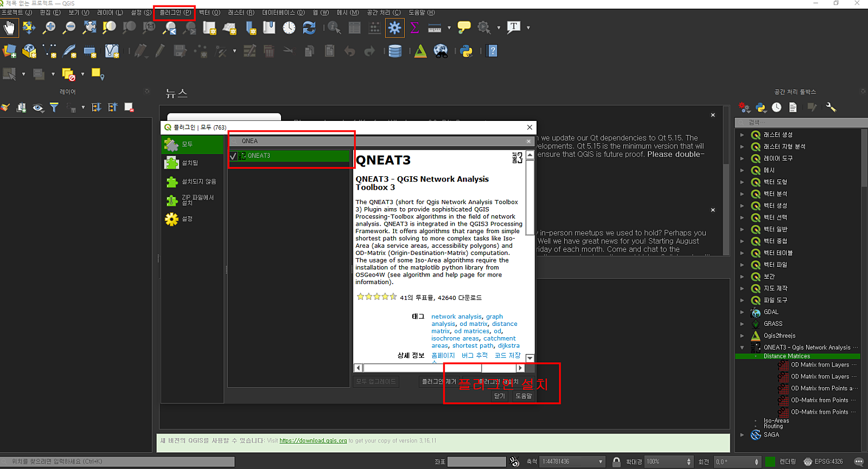Select the Text Annotation T tool
This screenshot has width=868, height=469.
coord(513,28)
